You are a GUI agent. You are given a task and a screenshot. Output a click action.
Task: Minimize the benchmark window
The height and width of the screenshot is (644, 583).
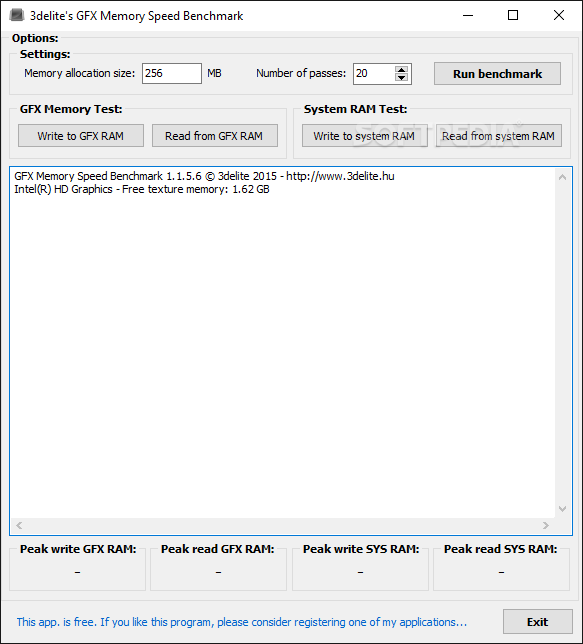[x=468, y=16]
